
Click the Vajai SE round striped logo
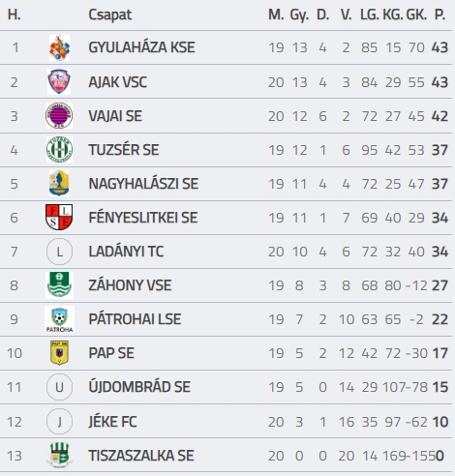(59, 116)
